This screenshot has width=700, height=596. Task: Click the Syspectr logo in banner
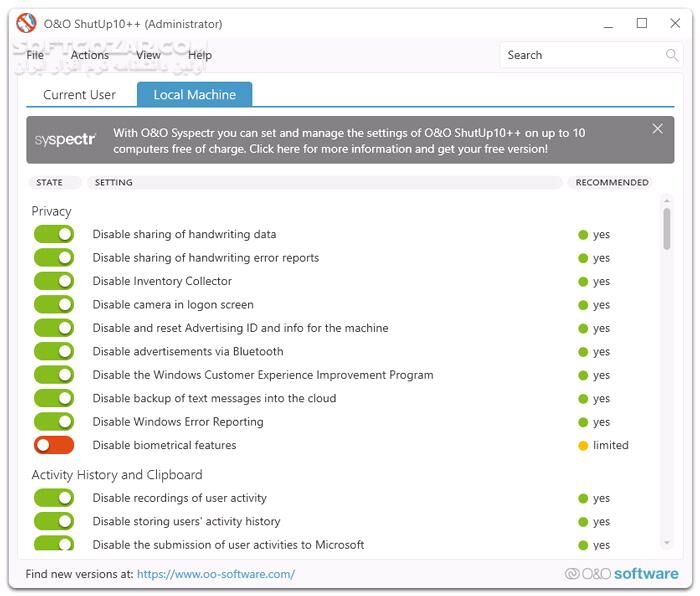coord(66,140)
